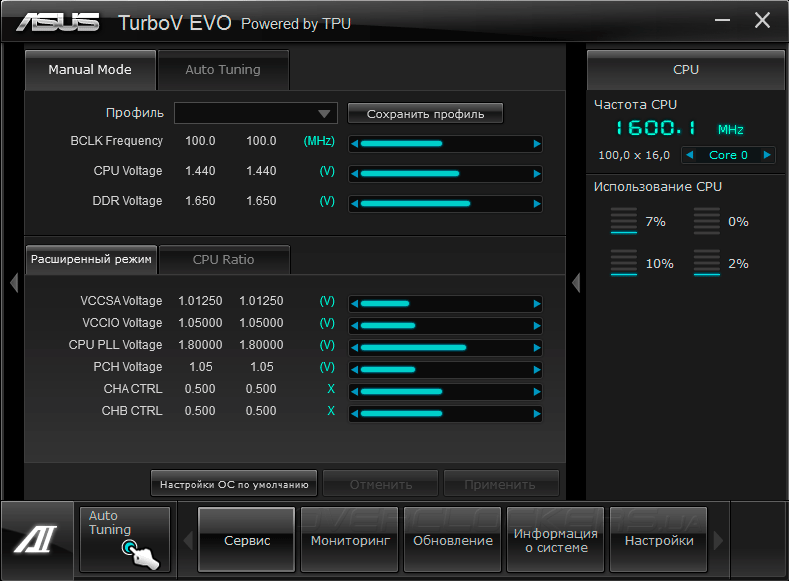Decrease CPU Voltage with left arrow

pos(355,174)
